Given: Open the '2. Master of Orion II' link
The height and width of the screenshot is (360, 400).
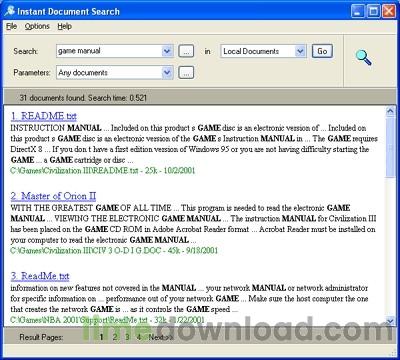Looking at the screenshot, I should [x=53, y=196].
